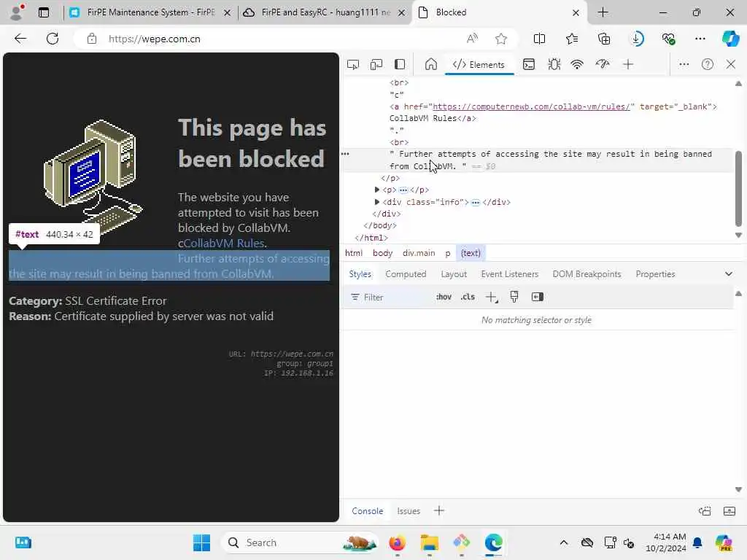Toggle the .cls element classes option
Screen dimensions: 747x560
point(468,297)
